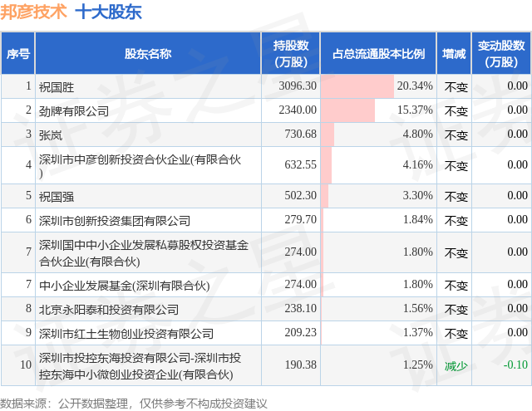Click shareholder 北京永阳泰和投资有限公司
The width and height of the screenshot is (532, 411).
click(x=109, y=310)
